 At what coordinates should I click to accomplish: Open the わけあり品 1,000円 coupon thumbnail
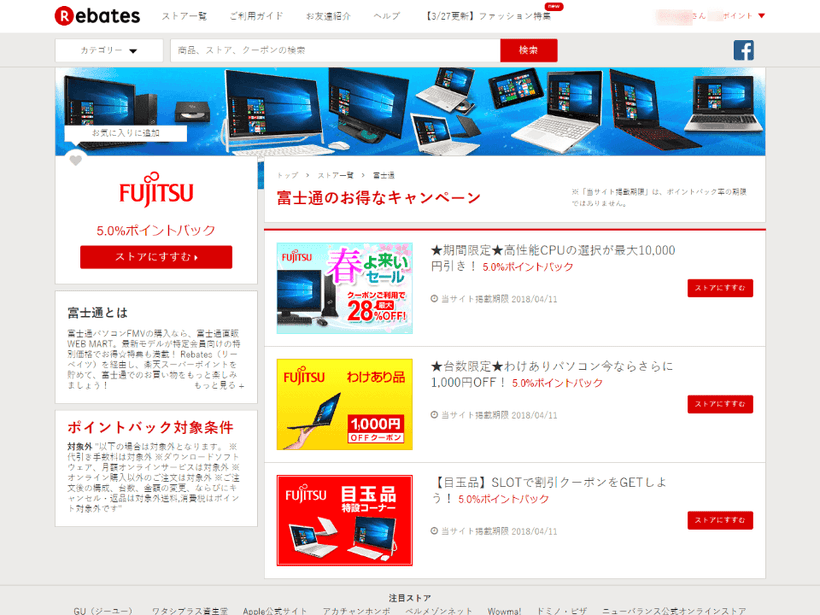[x=344, y=404]
